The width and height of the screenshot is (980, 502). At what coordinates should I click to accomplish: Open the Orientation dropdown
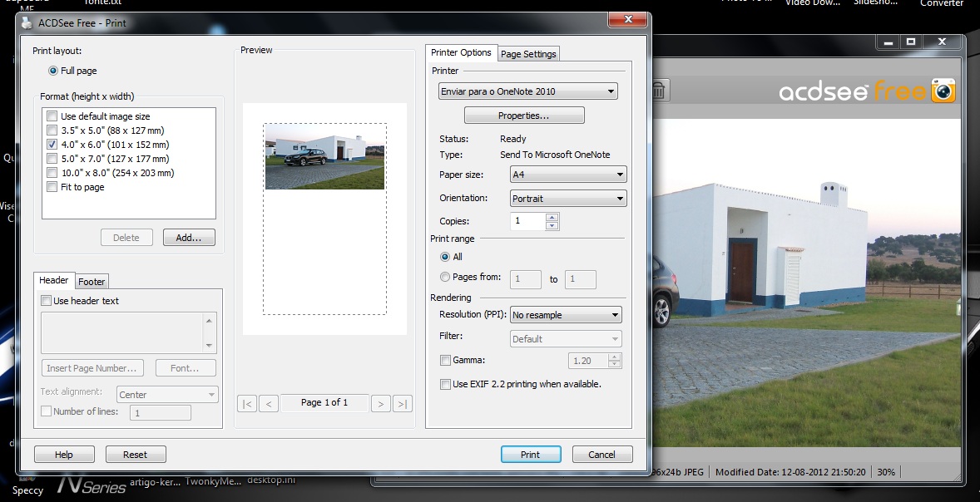(568, 199)
